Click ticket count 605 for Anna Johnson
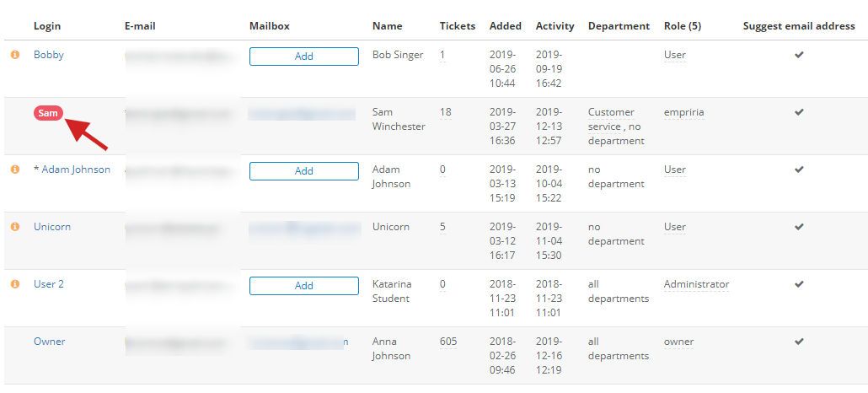 tap(448, 342)
